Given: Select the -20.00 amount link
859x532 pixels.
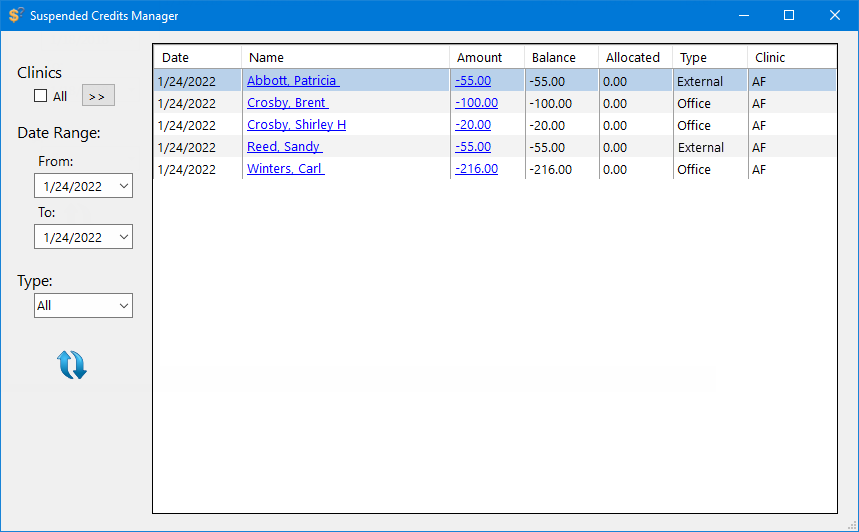Looking at the screenshot, I should pyautogui.click(x=473, y=125).
